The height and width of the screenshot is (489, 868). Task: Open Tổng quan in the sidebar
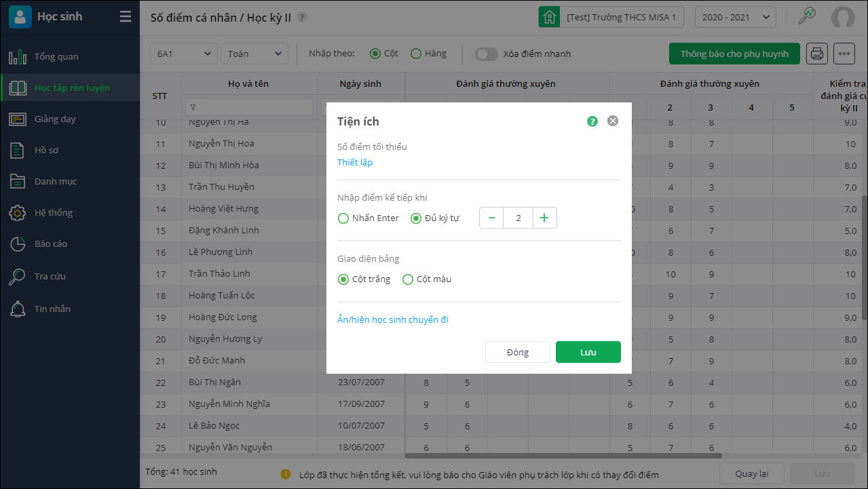(x=56, y=56)
